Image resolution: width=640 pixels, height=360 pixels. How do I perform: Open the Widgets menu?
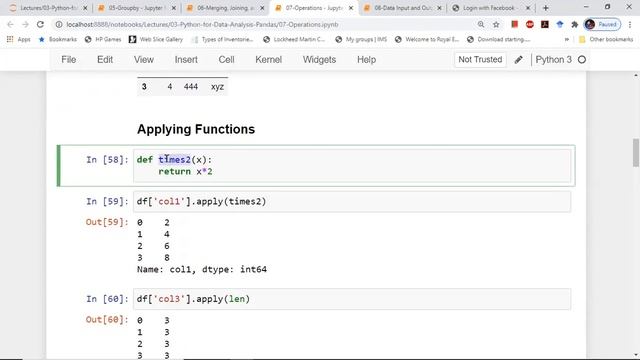coord(319,60)
